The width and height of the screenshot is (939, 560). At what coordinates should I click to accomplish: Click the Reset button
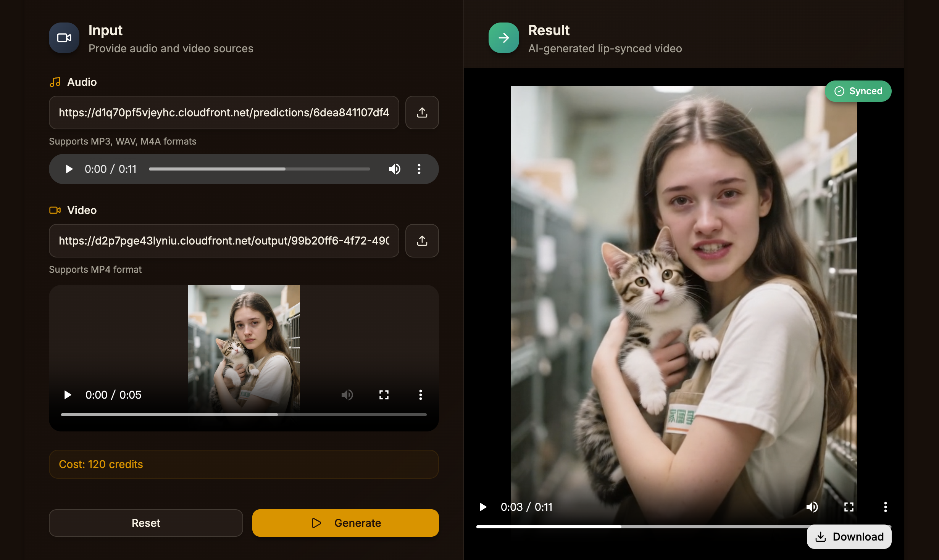(x=146, y=523)
